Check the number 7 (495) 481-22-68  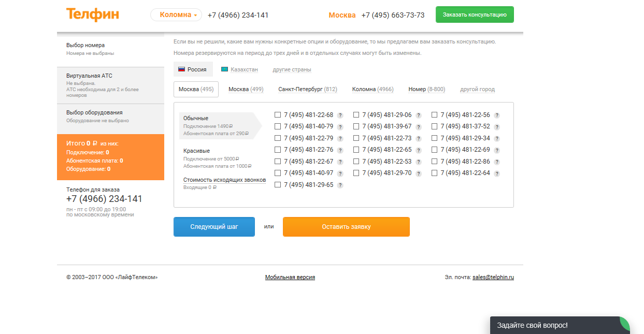click(278, 115)
